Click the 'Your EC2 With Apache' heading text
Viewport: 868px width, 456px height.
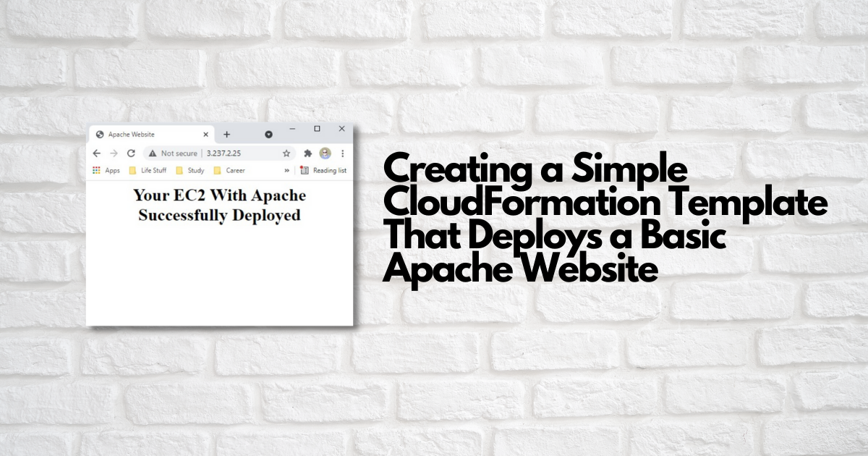point(219,195)
